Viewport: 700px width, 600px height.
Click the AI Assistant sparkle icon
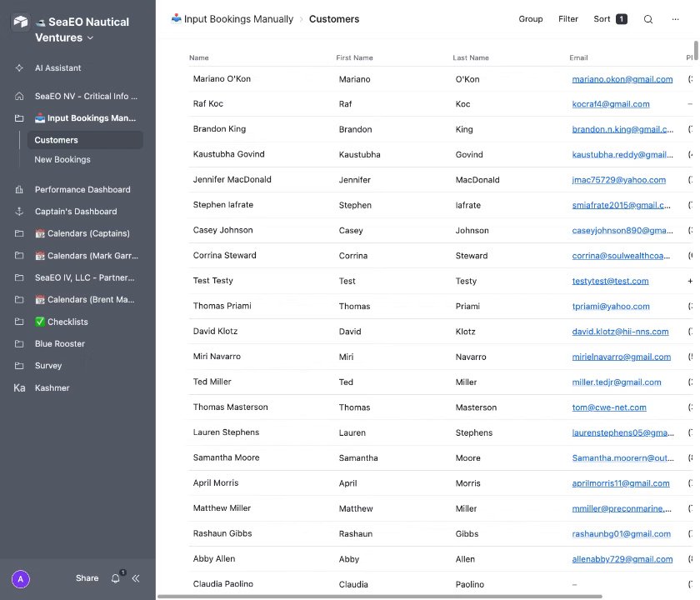pyautogui.click(x=19, y=68)
